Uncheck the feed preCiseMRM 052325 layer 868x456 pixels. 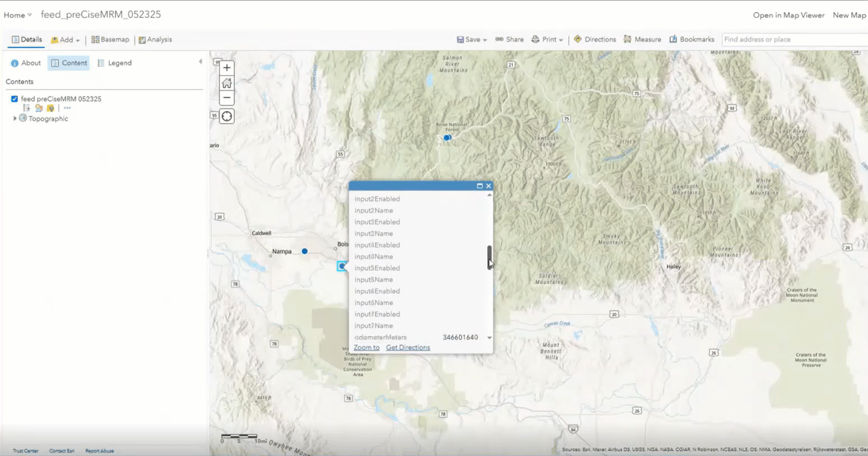tap(14, 99)
